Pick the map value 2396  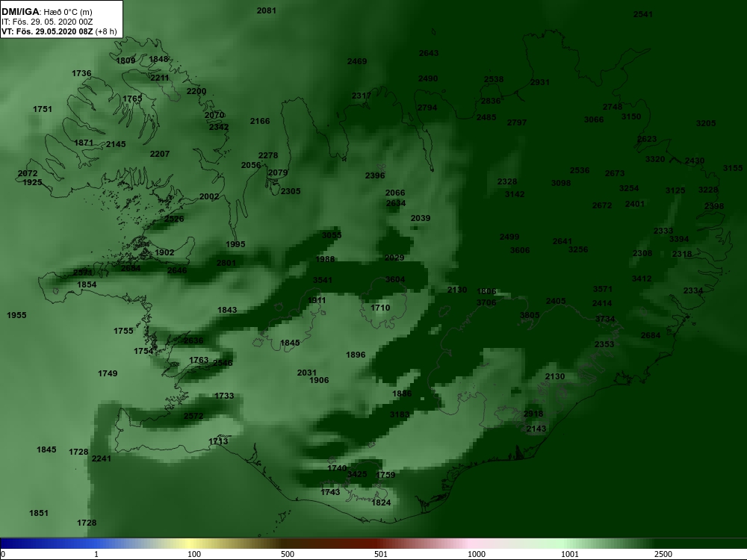click(375, 176)
